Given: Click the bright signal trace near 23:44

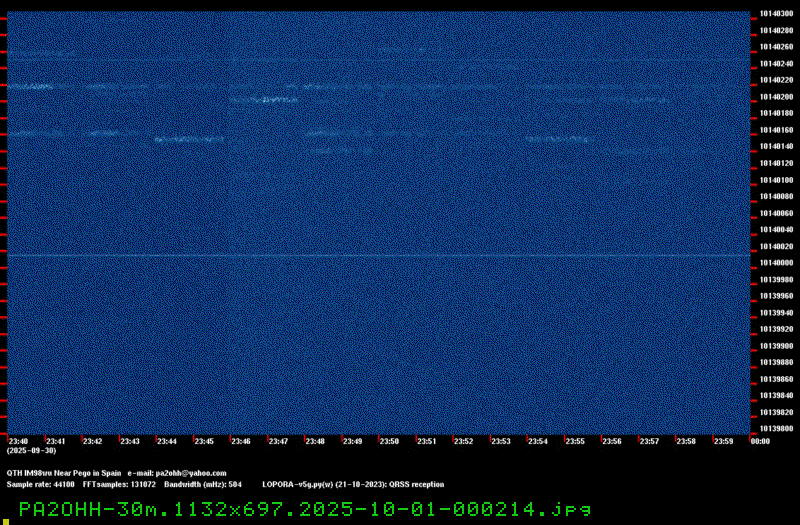Looking at the screenshot, I should tap(189, 139).
